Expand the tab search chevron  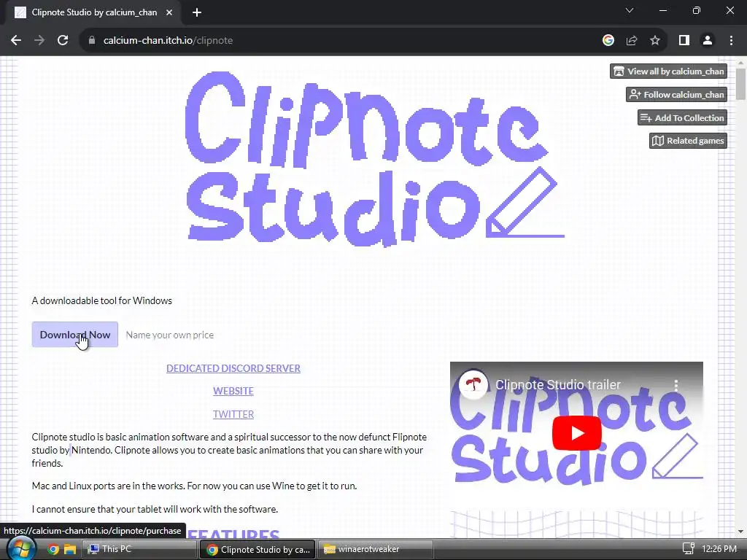[x=630, y=10]
